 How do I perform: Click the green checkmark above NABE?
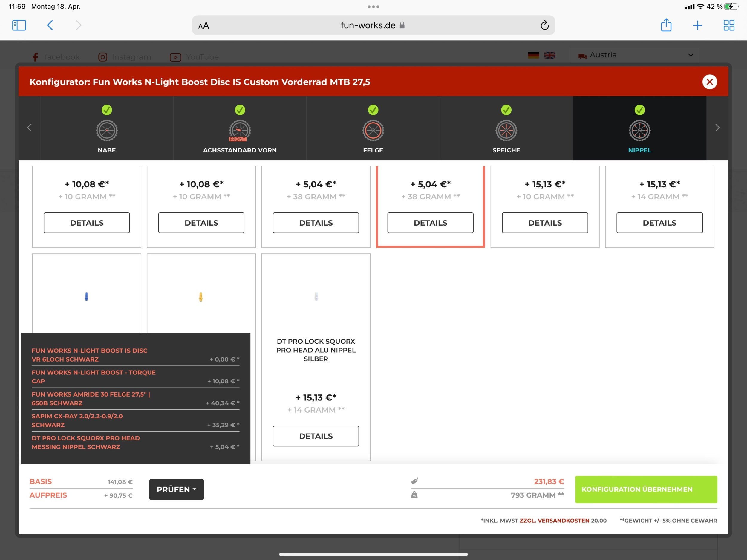click(107, 110)
